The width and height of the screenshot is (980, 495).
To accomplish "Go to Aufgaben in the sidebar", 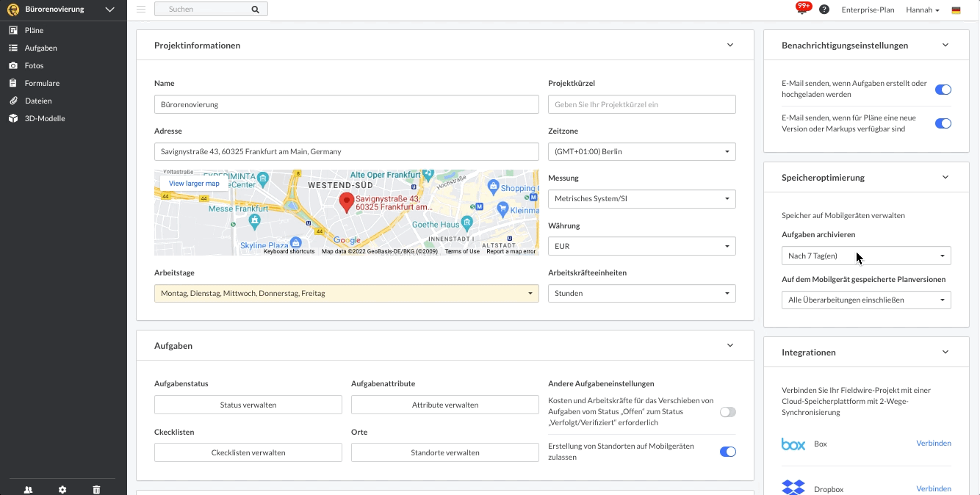I will 41,48.
